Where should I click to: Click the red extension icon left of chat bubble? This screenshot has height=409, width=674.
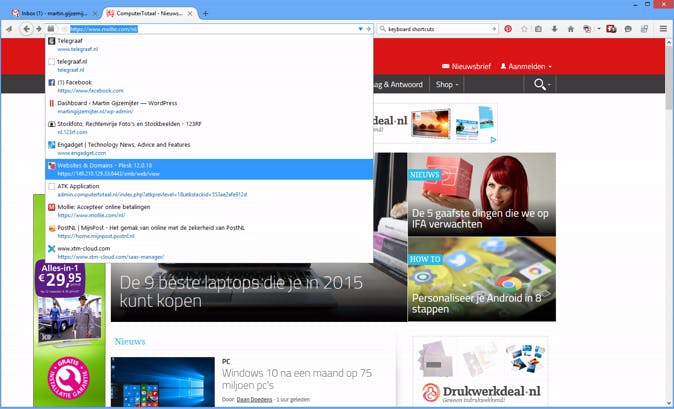[611, 29]
